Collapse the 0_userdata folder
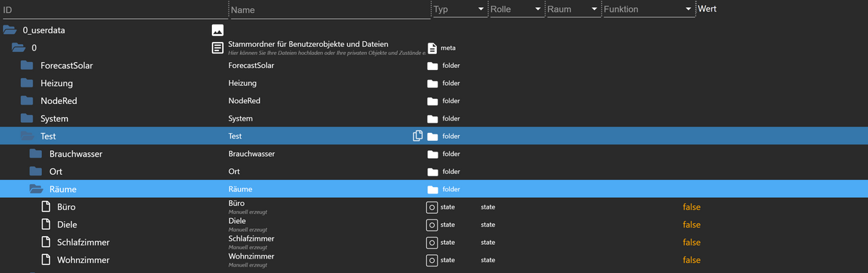 click(x=9, y=30)
